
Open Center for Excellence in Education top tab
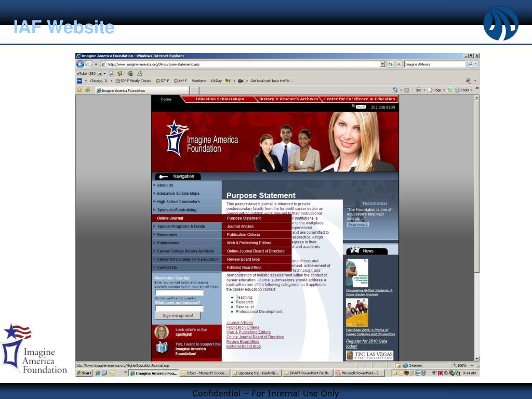pos(360,99)
